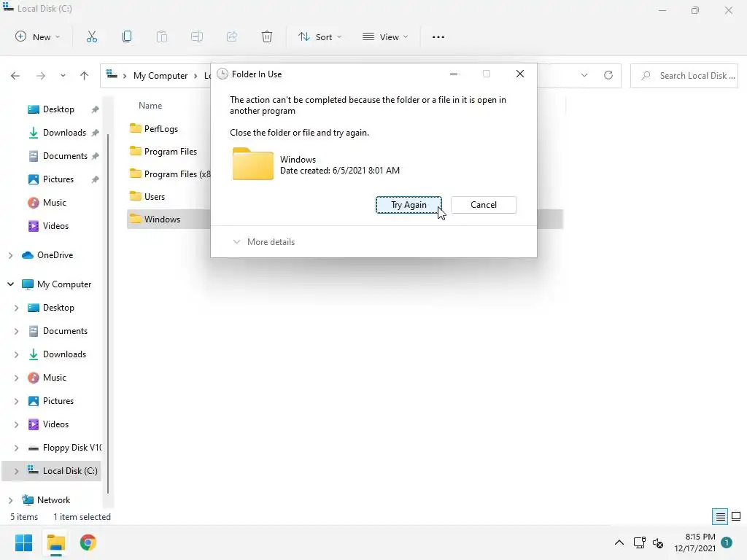Open the recent locations dropdown chevron
The height and width of the screenshot is (560, 747).
(63, 76)
